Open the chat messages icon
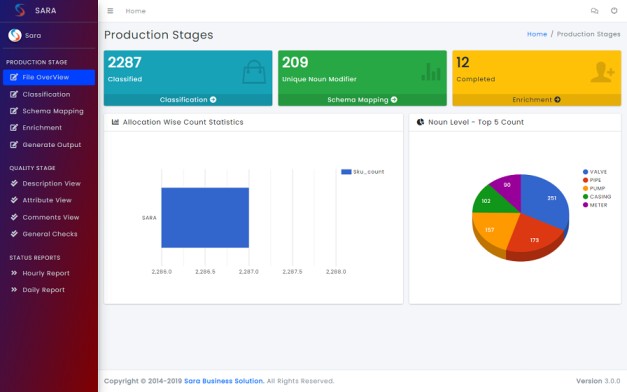The height and width of the screenshot is (392, 627). click(x=595, y=11)
